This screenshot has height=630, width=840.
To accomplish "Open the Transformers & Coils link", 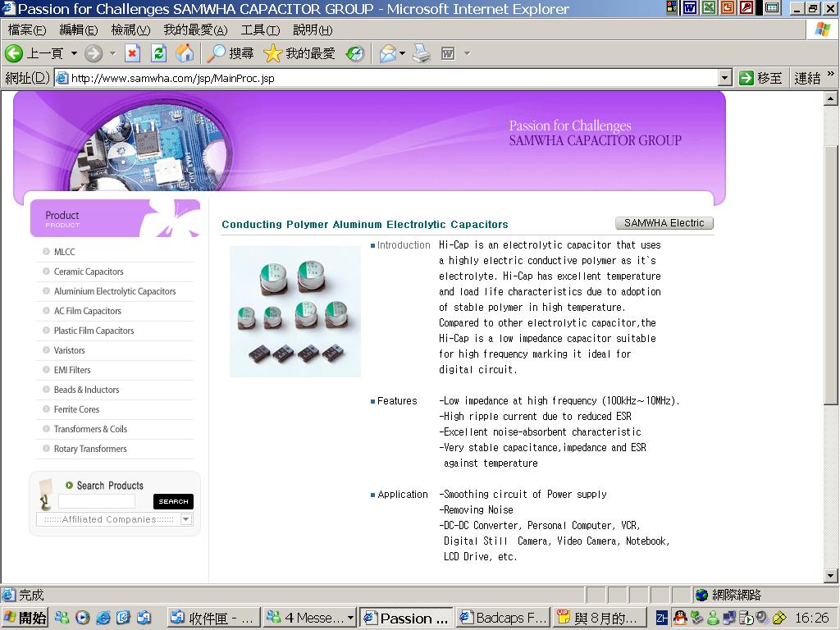I will (x=90, y=429).
